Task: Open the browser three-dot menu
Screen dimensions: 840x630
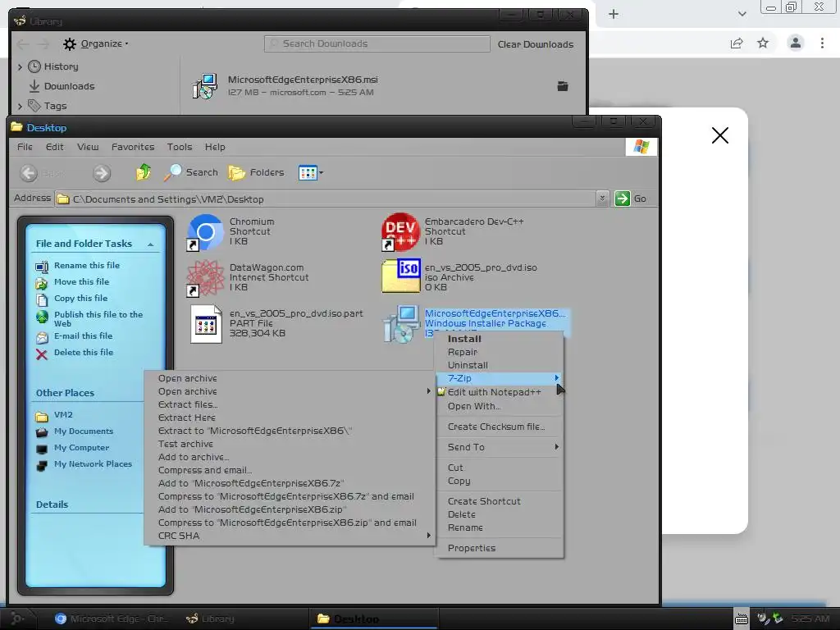Action: (822, 43)
